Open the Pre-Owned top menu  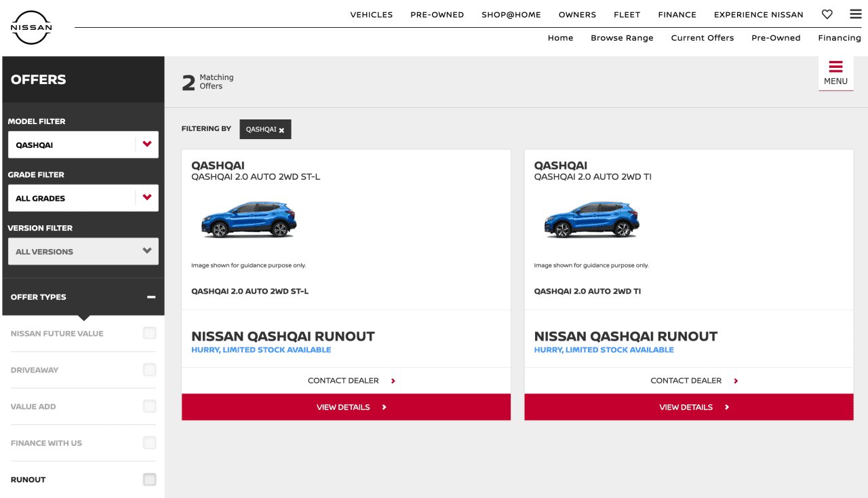click(x=437, y=15)
